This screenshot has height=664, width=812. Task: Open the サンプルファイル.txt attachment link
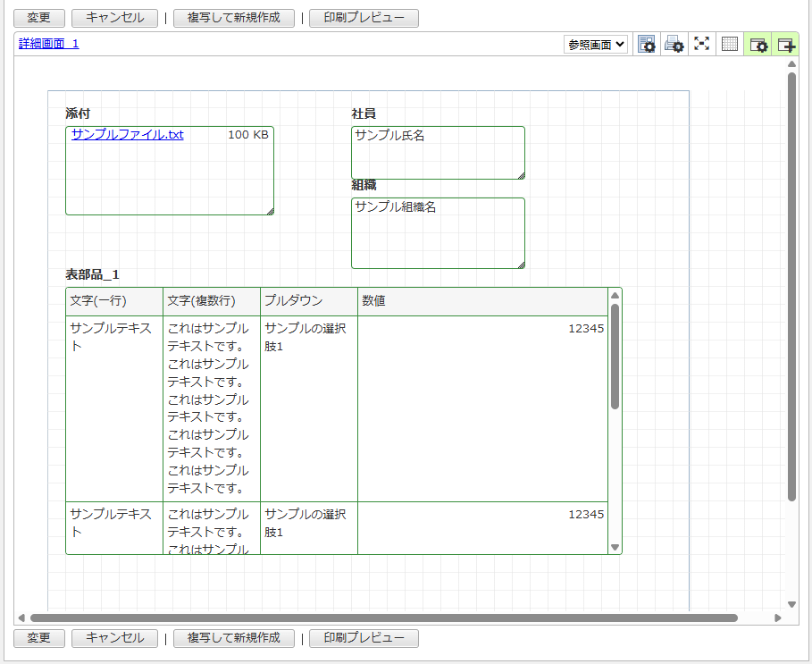[x=128, y=134]
